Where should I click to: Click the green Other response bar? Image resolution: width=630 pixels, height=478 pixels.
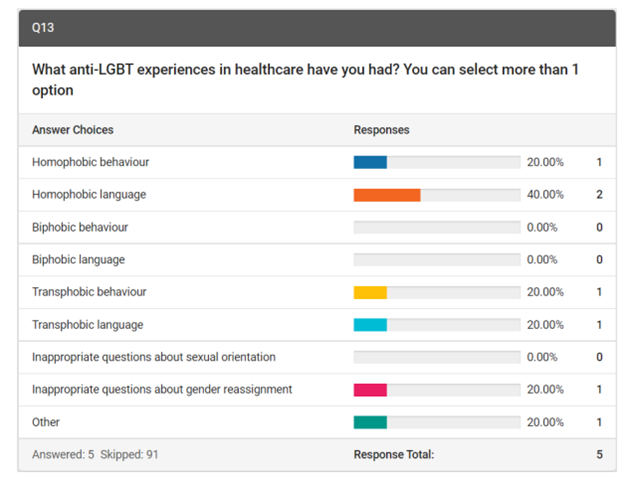coord(370,422)
